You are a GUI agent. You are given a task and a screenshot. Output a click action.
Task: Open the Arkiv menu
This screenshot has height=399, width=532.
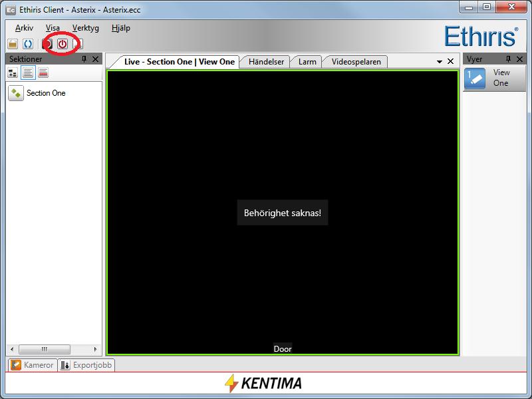tap(24, 28)
